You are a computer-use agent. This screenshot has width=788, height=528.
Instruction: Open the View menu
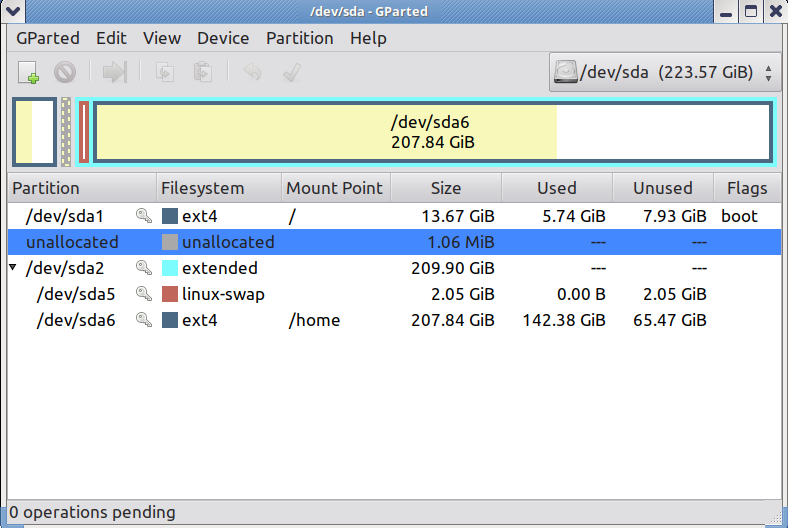[x=162, y=38]
